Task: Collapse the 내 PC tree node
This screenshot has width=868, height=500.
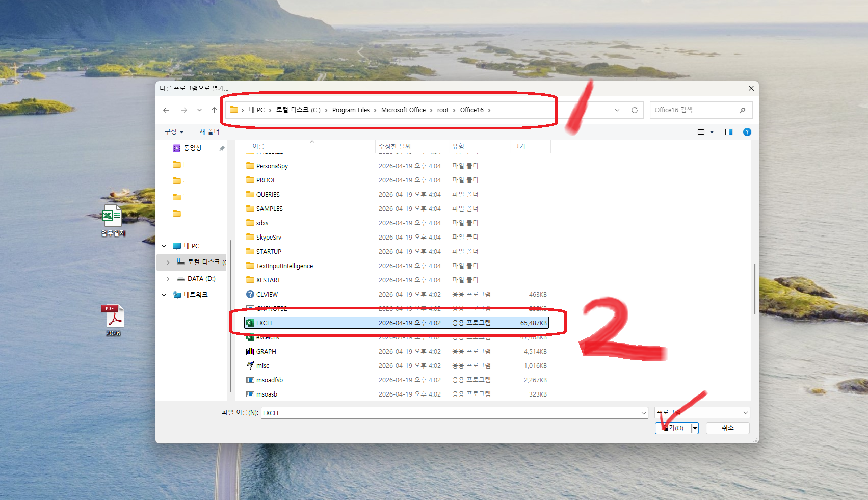Action: click(164, 246)
